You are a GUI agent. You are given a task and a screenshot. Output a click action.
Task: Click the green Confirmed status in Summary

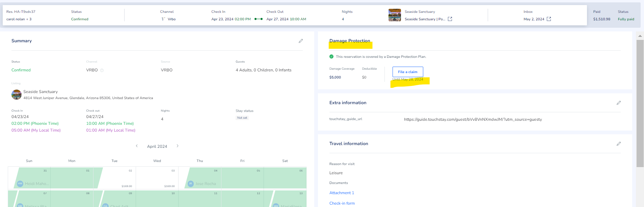pyautogui.click(x=21, y=70)
